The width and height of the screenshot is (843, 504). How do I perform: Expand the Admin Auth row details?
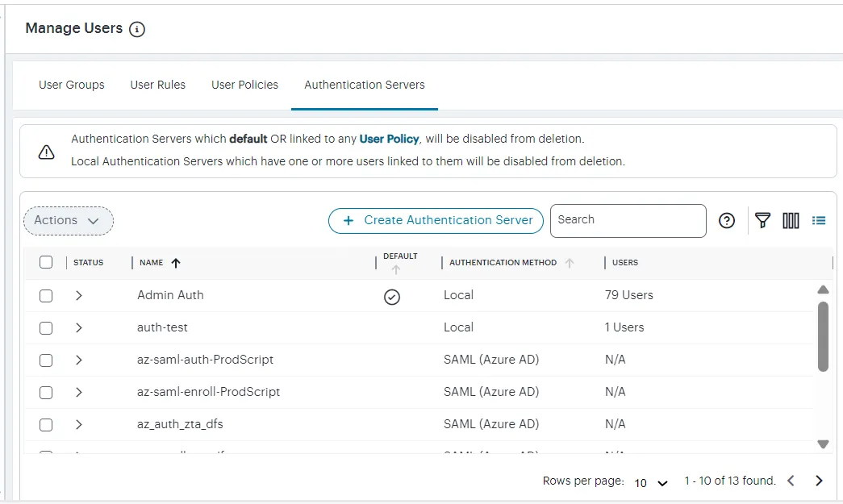tap(79, 295)
